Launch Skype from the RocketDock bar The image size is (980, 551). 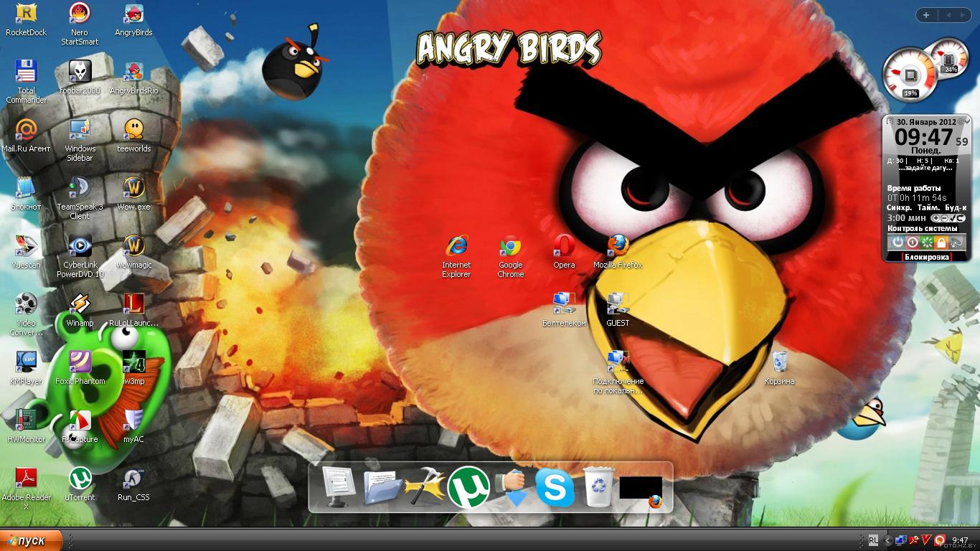[555, 488]
